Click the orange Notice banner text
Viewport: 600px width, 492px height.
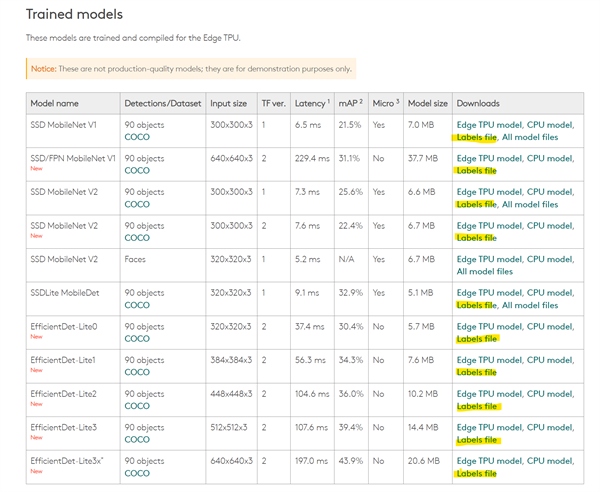click(x=191, y=69)
